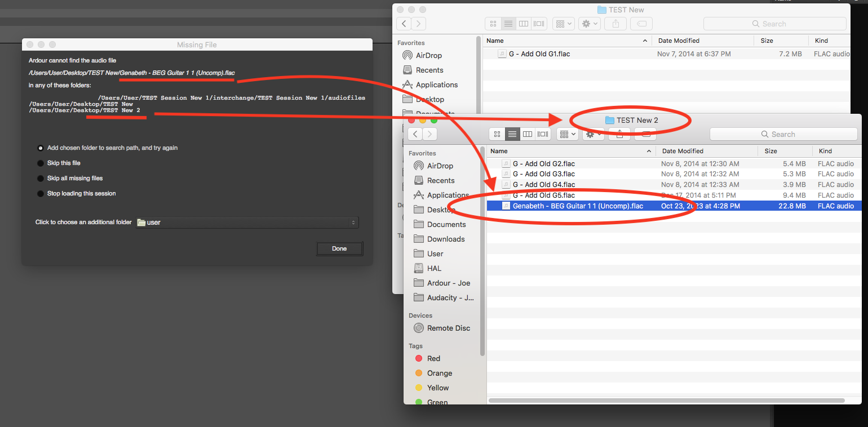Open the arrange-by dropdown in TEST New 2
The width and height of the screenshot is (868, 427).
point(565,134)
